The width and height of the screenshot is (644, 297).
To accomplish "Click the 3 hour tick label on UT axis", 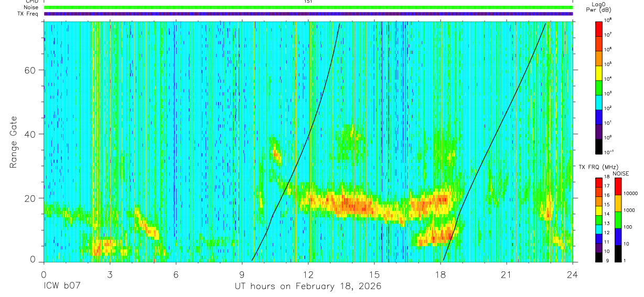I will tap(110, 274).
